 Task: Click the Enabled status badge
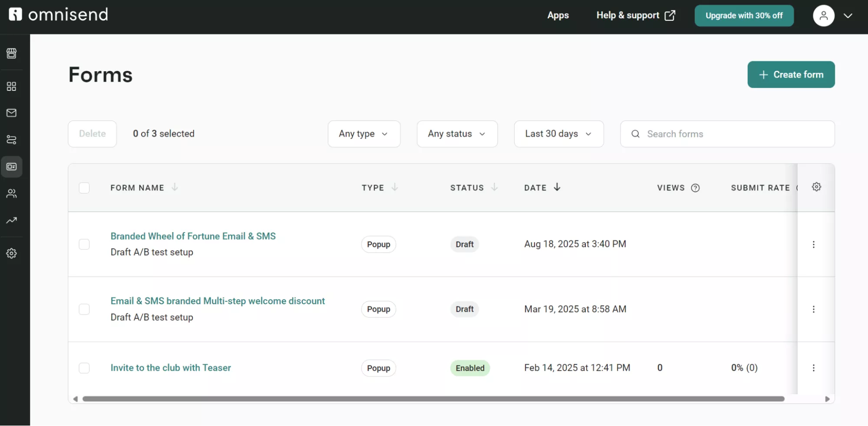click(x=470, y=368)
